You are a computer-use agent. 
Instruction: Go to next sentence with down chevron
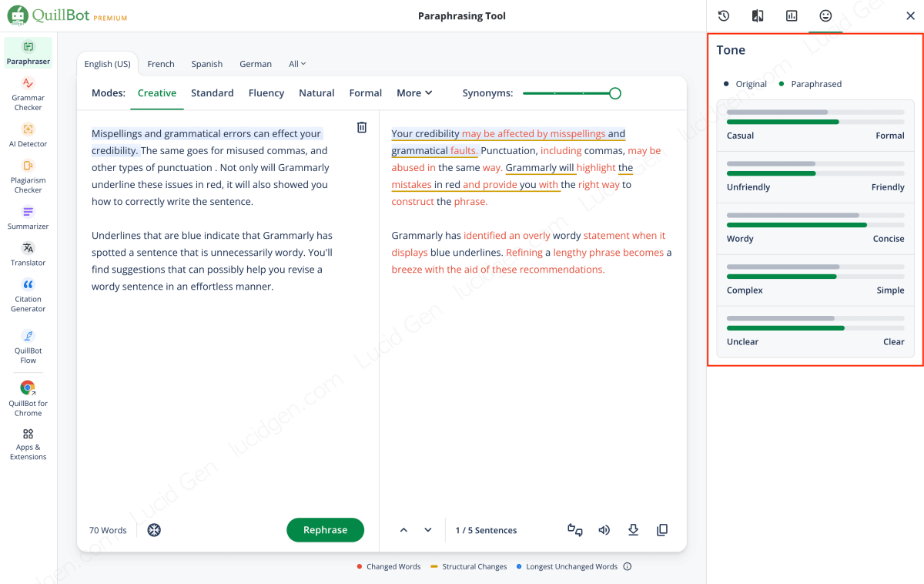point(428,530)
